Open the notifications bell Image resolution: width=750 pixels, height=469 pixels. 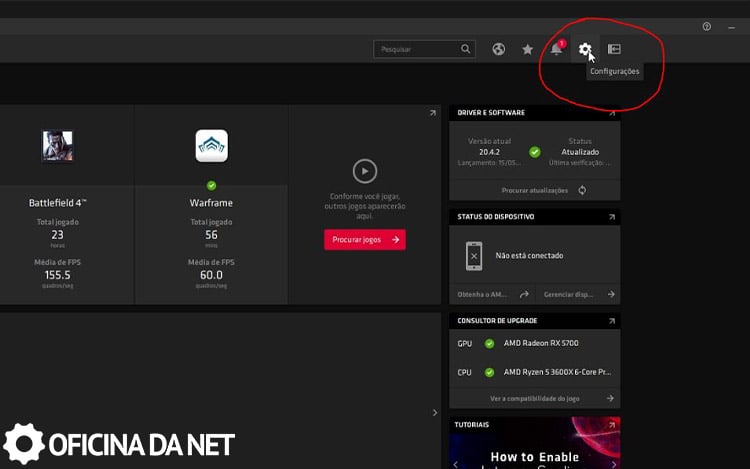coord(557,49)
